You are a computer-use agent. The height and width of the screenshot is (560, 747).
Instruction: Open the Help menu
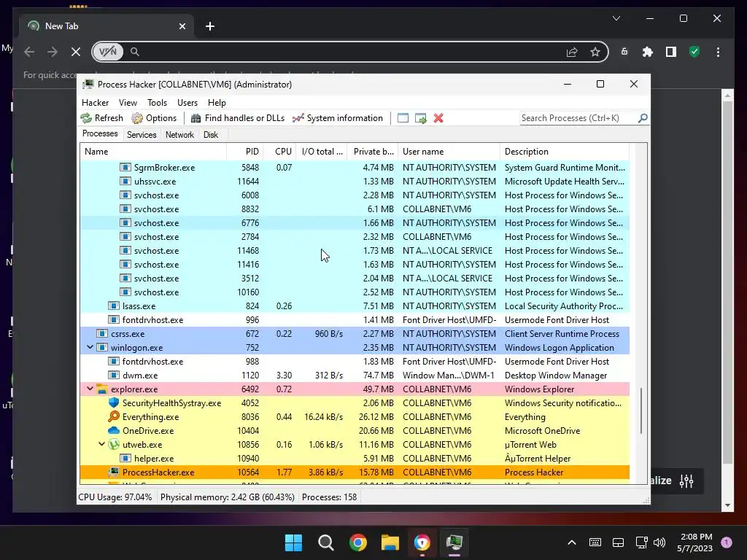(x=217, y=103)
